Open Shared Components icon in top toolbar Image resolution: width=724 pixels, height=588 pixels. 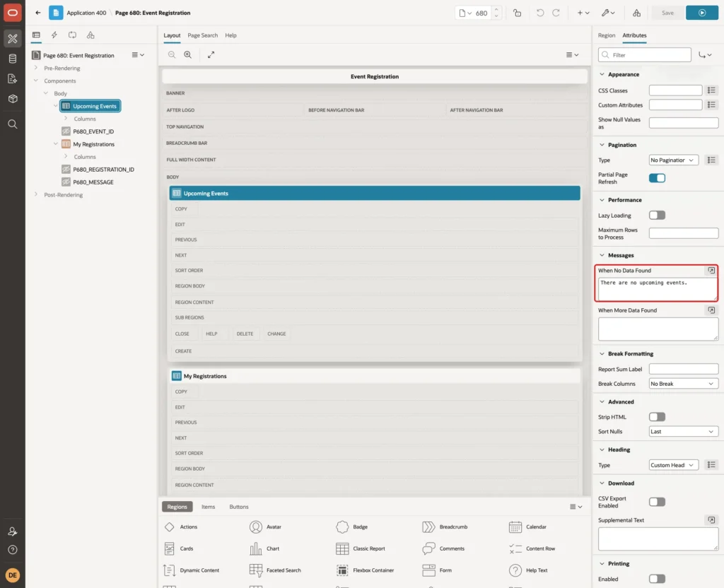(x=636, y=13)
